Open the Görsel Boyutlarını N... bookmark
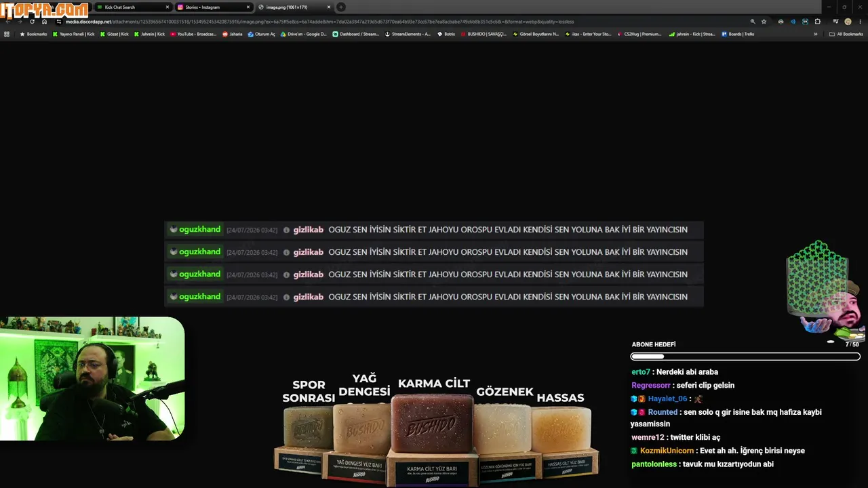The width and height of the screenshot is (868, 488). point(536,34)
